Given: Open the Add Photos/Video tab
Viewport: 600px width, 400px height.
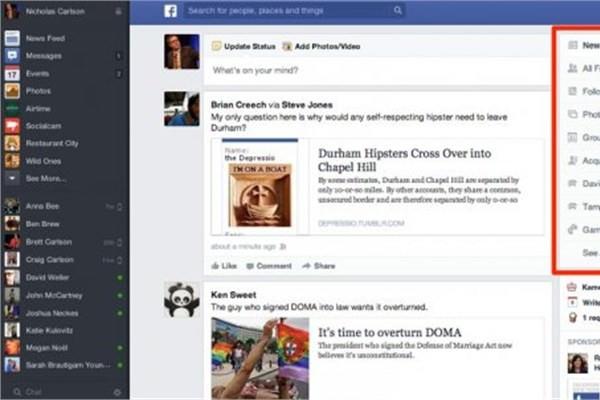Looking at the screenshot, I should 321,46.
